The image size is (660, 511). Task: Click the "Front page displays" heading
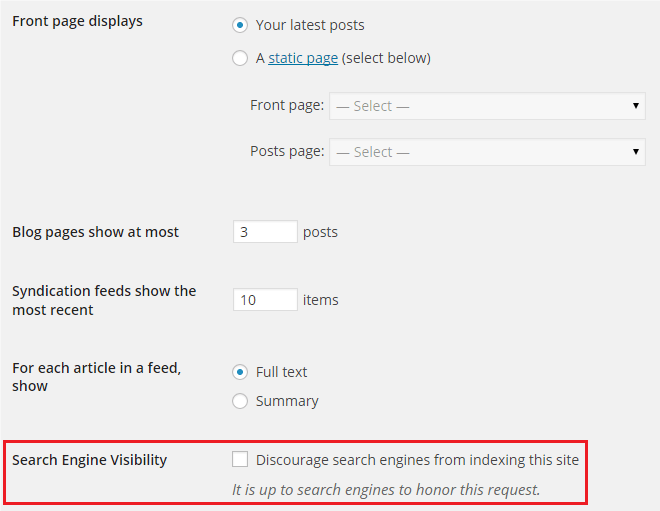tap(77, 21)
